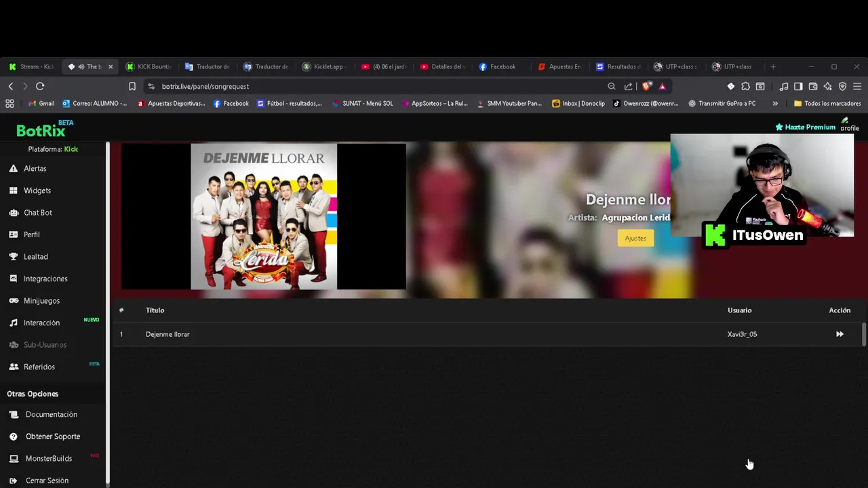
Task: Click the Documentación book icon
Action: (13, 414)
